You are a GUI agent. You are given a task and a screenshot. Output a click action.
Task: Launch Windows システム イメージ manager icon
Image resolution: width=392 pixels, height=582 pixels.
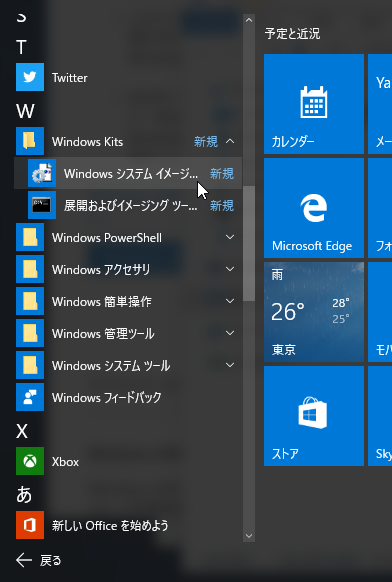pyautogui.click(x=42, y=173)
